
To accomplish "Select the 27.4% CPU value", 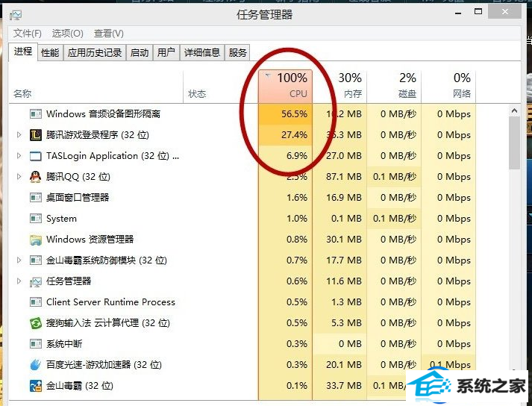I will (x=294, y=135).
